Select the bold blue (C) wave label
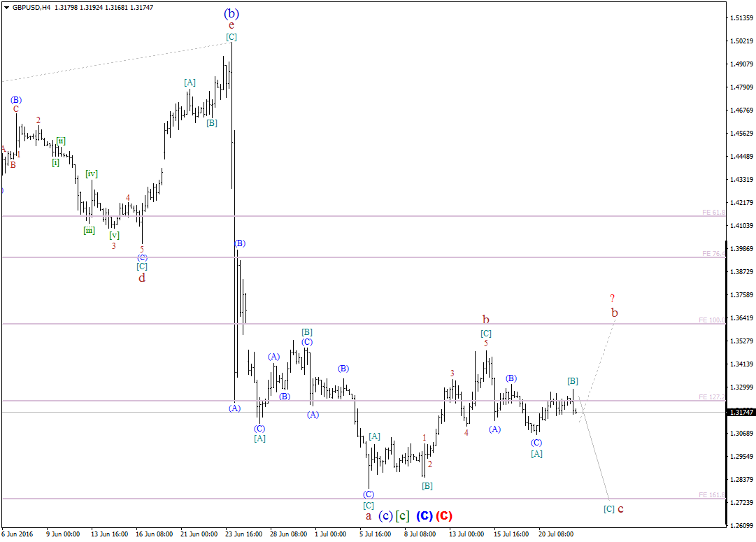 (425, 515)
